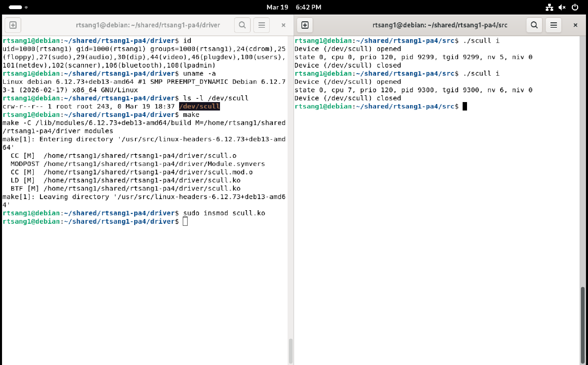
Task: Open new tab in left terminal
Action: pyautogui.click(x=13, y=25)
